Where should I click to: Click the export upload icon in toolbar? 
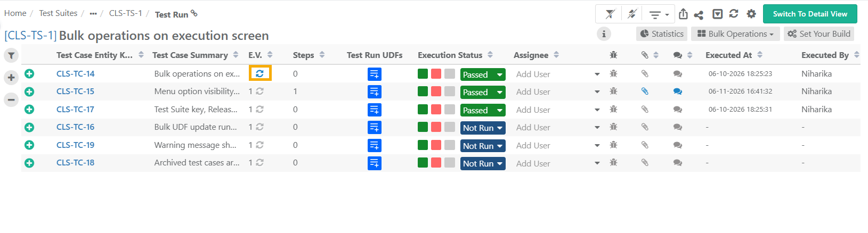684,14
